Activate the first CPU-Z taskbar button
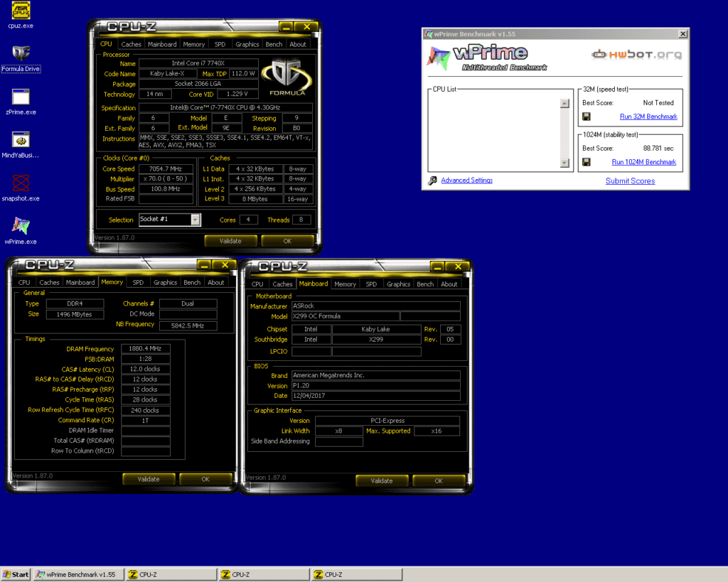This screenshot has width=728, height=582. pos(171,575)
